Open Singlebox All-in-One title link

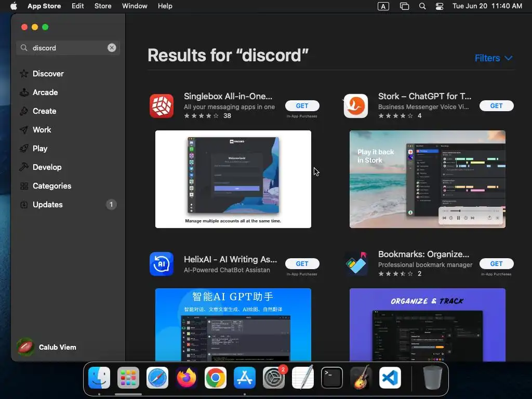228,96
